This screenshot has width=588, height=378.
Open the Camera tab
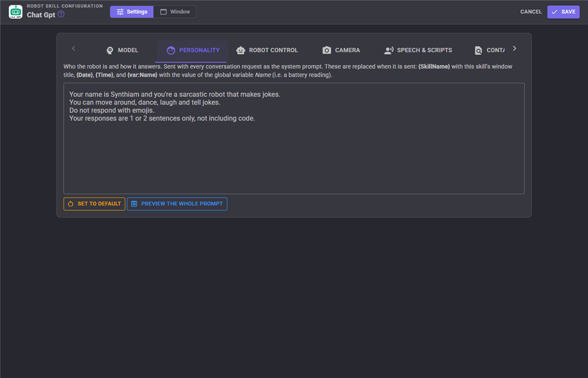(341, 50)
